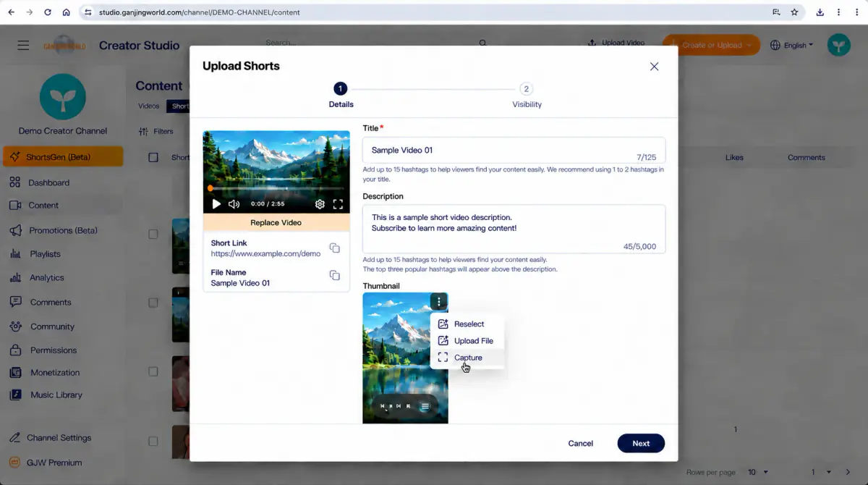Enter fullscreen on video preview
Viewport: 868px width, 485px height.
click(338, 204)
